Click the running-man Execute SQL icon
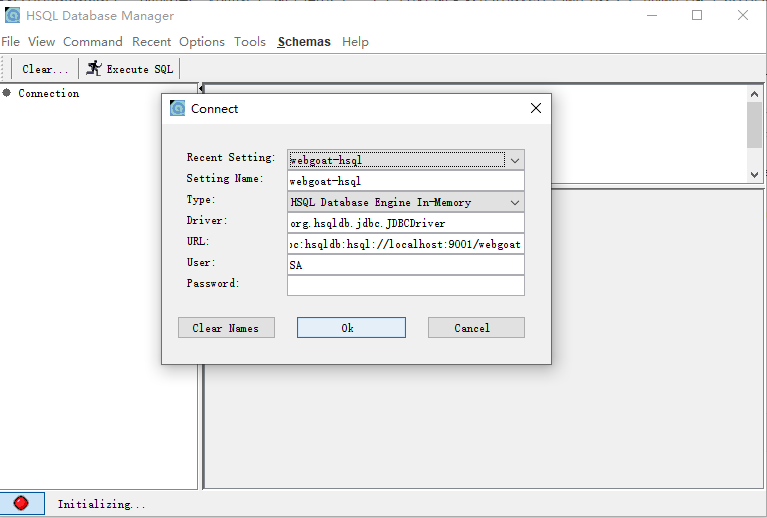 [x=93, y=68]
